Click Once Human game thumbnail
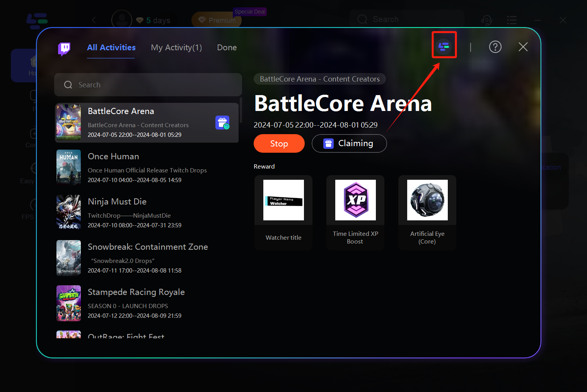 69,168
